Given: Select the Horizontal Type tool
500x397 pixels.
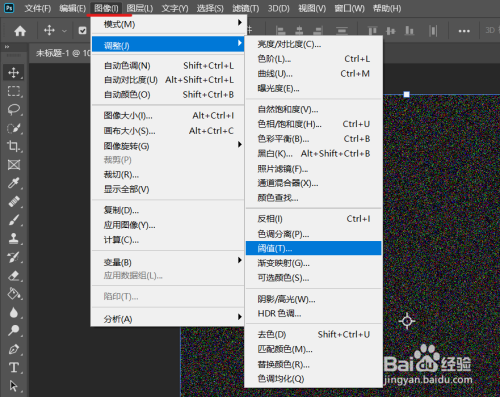Looking at the screenshot, I should (14, 368).
